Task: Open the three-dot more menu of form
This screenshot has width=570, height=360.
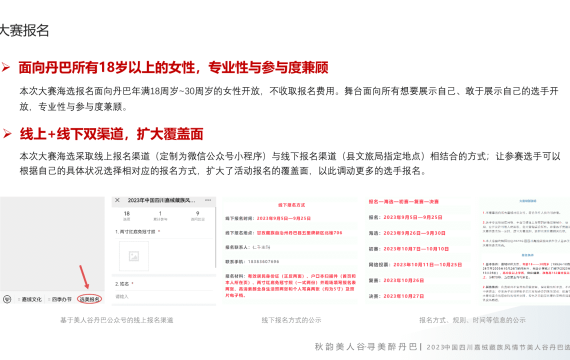Action: click(x=208, y=200)
